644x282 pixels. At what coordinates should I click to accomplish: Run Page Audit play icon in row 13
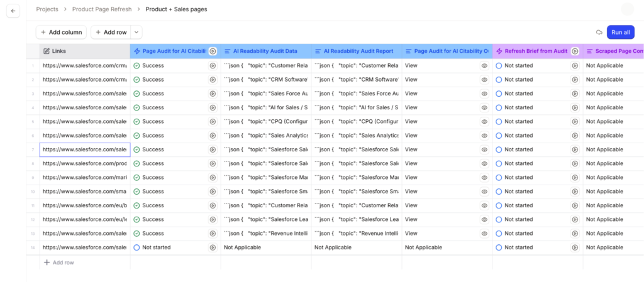pyautogui.click(x=213, y=233)
